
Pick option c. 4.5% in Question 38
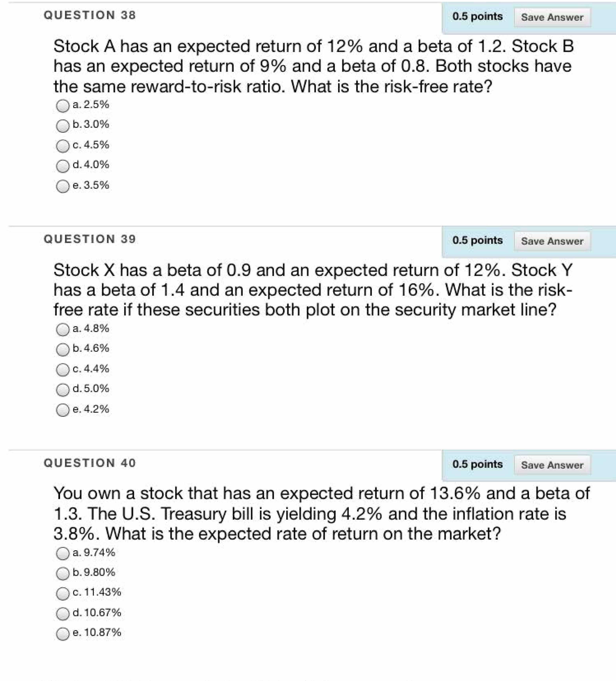tap(62, 146)
